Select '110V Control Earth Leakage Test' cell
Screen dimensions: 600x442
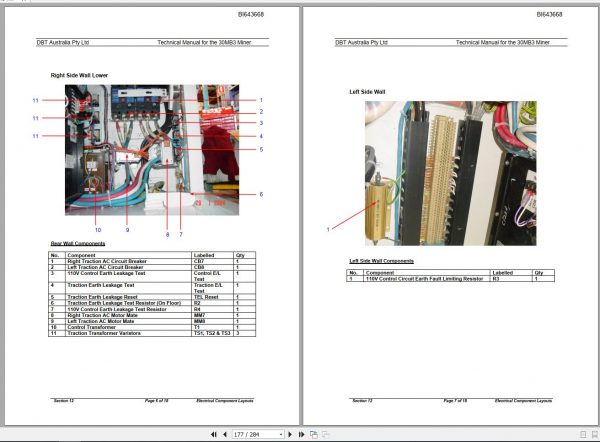tap(128, 276)
